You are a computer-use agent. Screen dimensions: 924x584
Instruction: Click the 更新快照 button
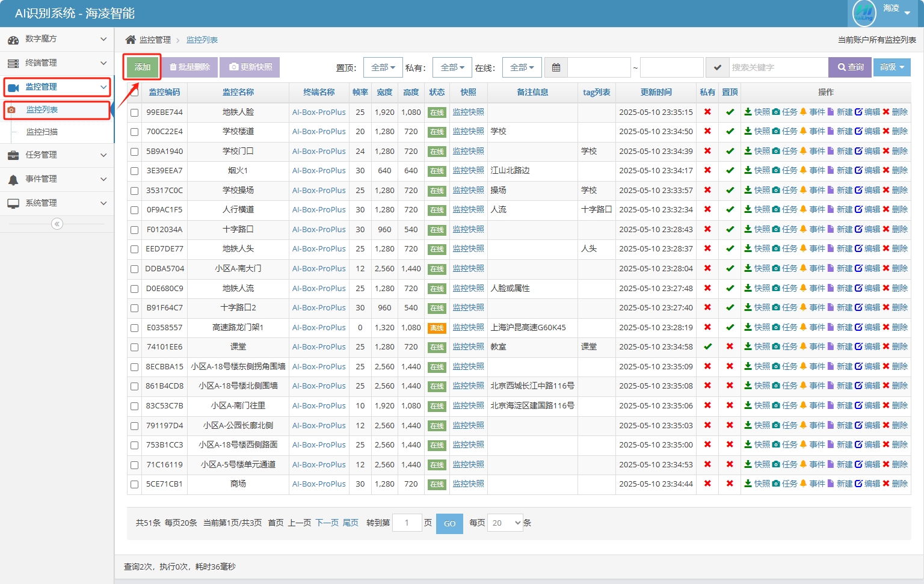250,67
